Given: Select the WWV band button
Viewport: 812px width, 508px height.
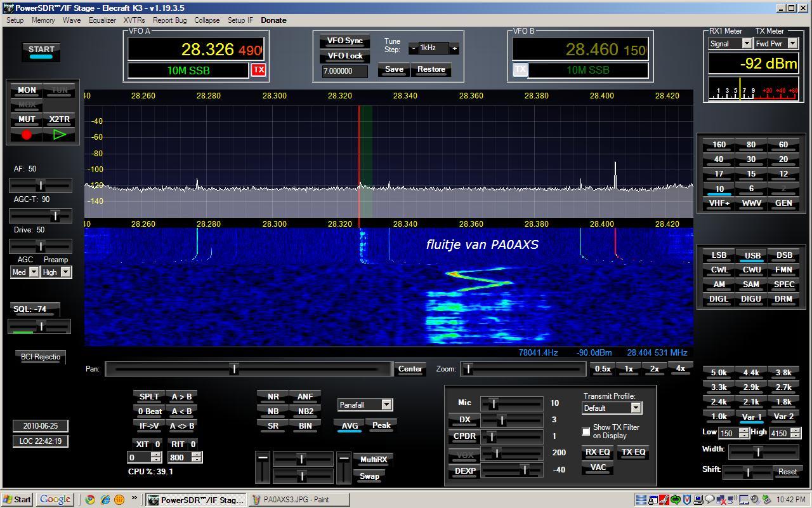Looking at the screenshot, I should click(x=751, y=203).
